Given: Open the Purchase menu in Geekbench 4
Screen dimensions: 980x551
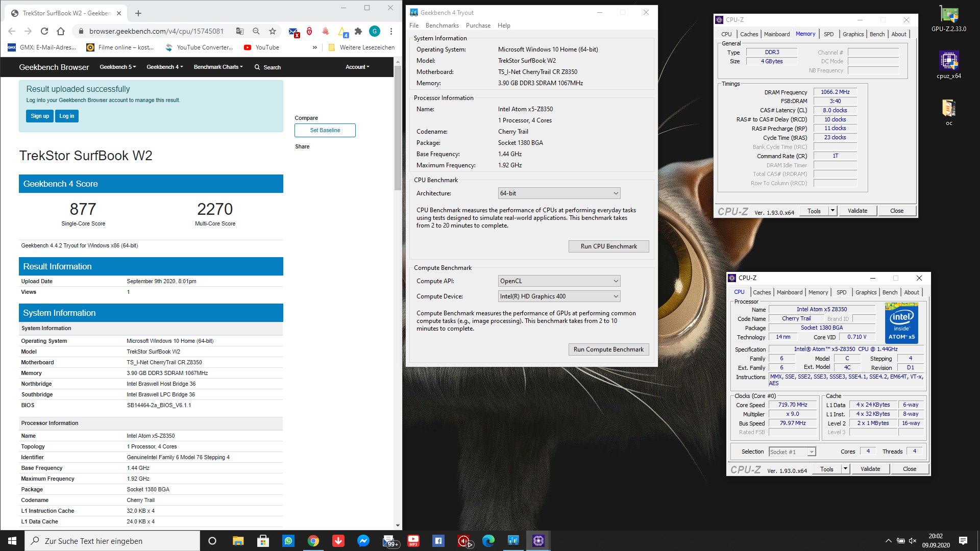Looking at the screenshot, I should coord(478,26).
